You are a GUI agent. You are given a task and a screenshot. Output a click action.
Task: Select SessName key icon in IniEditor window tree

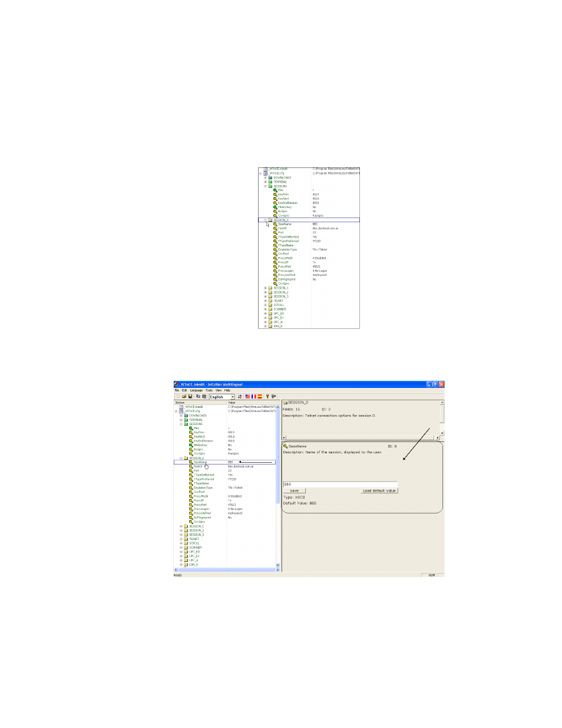point(191,462)
